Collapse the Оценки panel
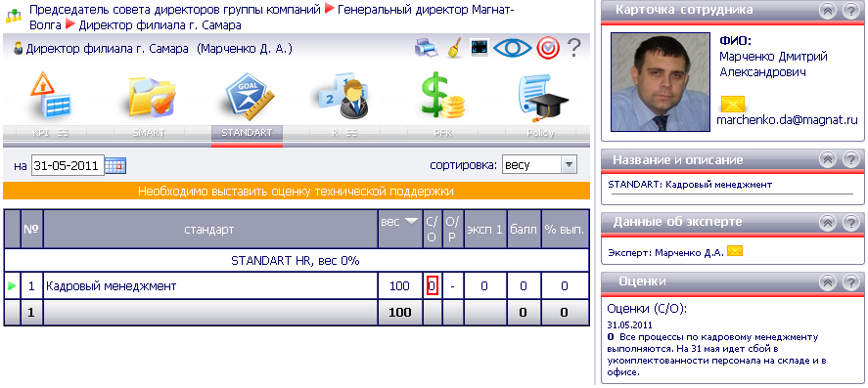Image resolution: width=868 pixels, height=388 pixels. point(828,281)
